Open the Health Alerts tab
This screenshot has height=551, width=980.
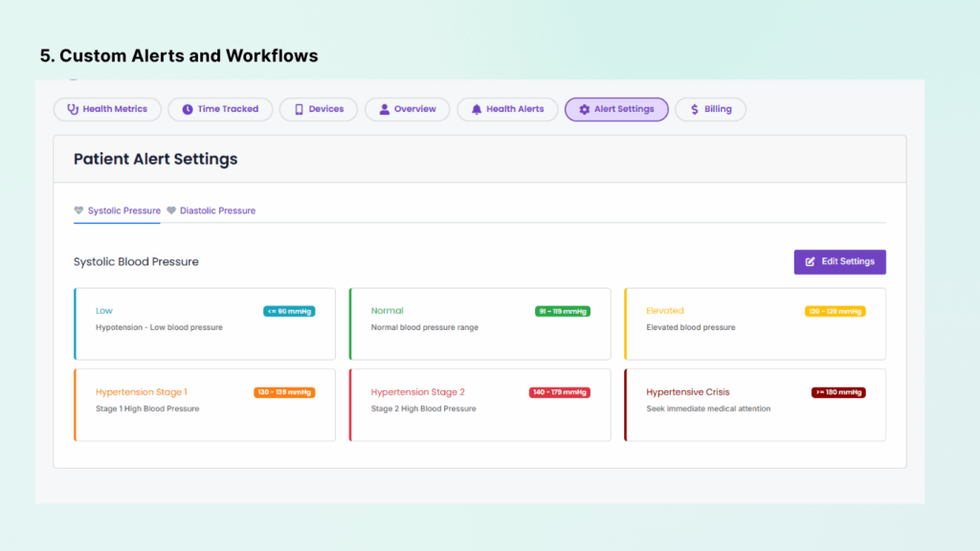[507, 108]
